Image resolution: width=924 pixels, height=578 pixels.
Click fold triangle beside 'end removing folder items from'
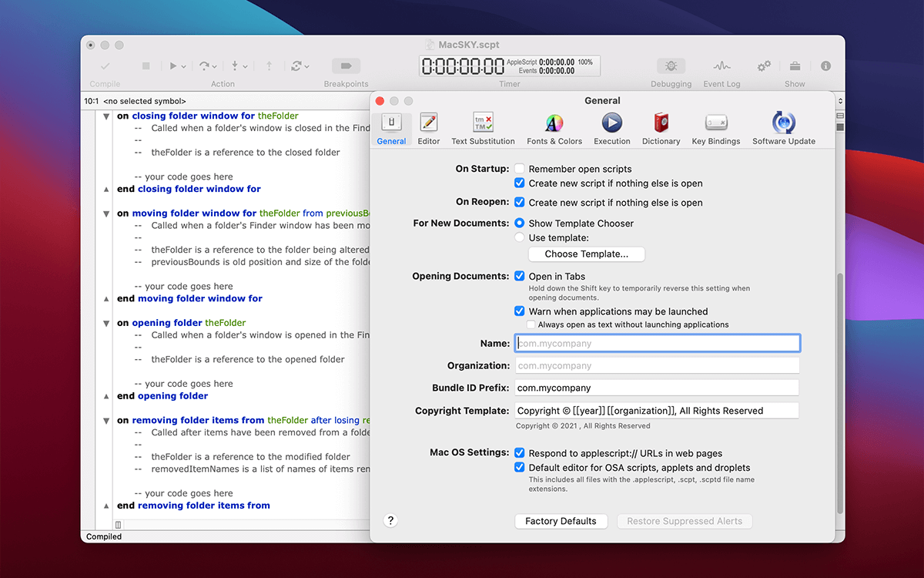(106, 506)
